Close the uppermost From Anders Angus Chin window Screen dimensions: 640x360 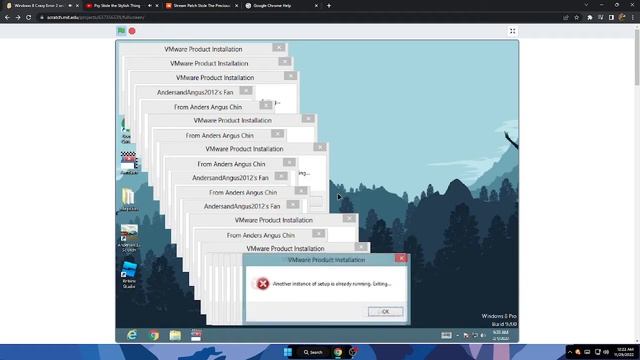pyautogui.click(x=266, y=105)
